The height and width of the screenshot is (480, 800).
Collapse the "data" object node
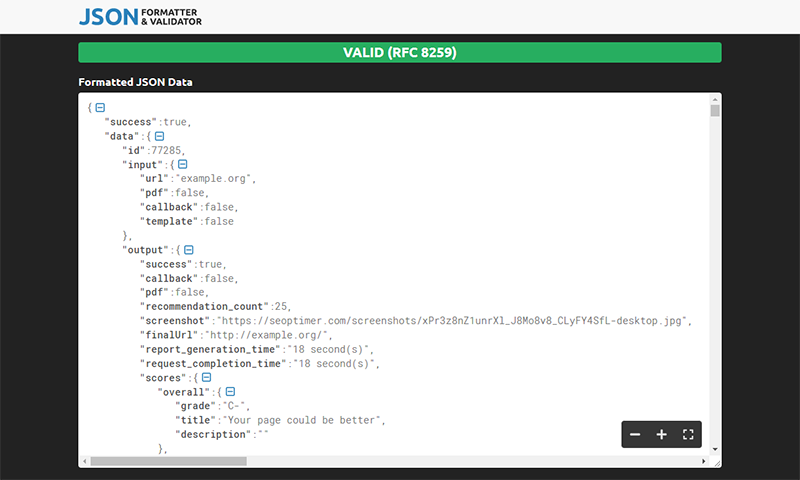(159, 136)
